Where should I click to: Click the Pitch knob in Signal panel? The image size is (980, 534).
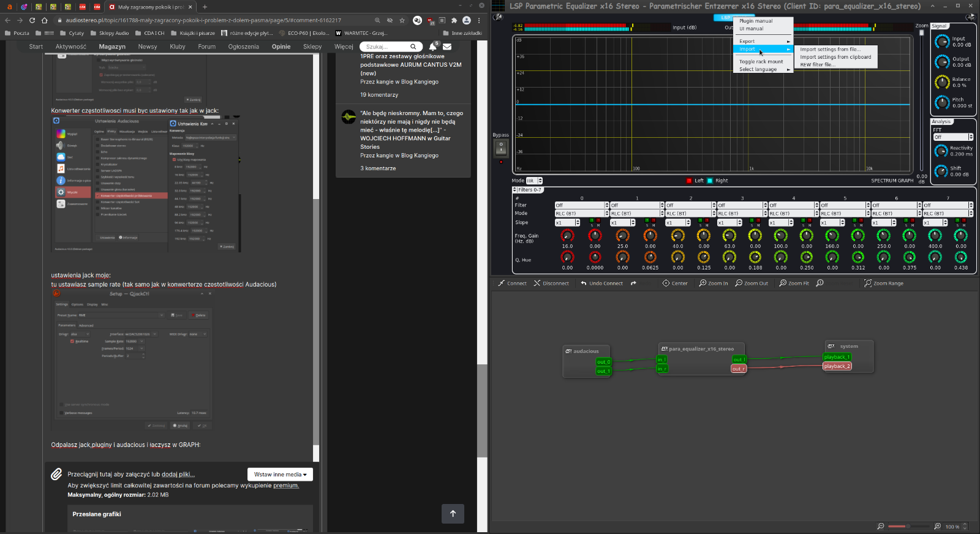point(942,102)
